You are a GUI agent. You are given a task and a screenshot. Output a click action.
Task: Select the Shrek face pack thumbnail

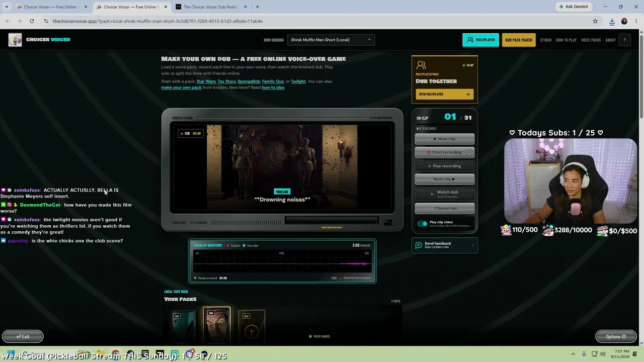(x=217, y=326)
